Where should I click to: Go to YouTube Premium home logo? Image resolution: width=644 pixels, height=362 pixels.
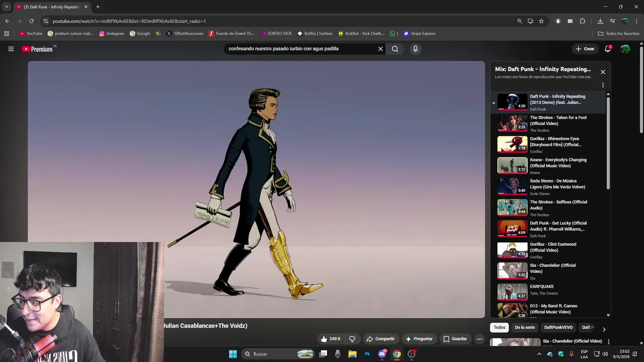pos(37,49)
